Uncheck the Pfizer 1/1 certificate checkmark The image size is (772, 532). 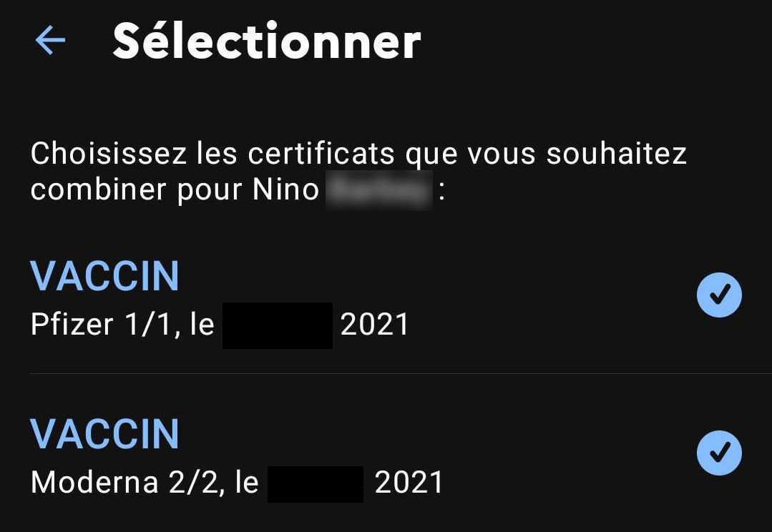(719, 295)
